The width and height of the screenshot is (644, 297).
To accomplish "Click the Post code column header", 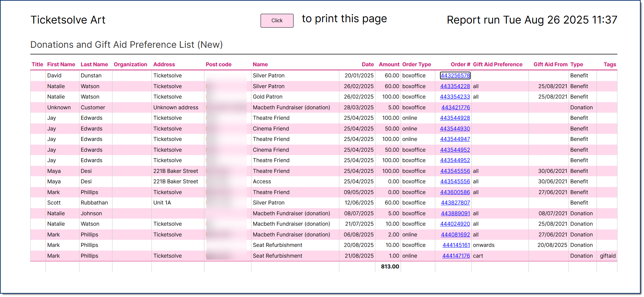I will pyautogui.click(x=218, y=65).
